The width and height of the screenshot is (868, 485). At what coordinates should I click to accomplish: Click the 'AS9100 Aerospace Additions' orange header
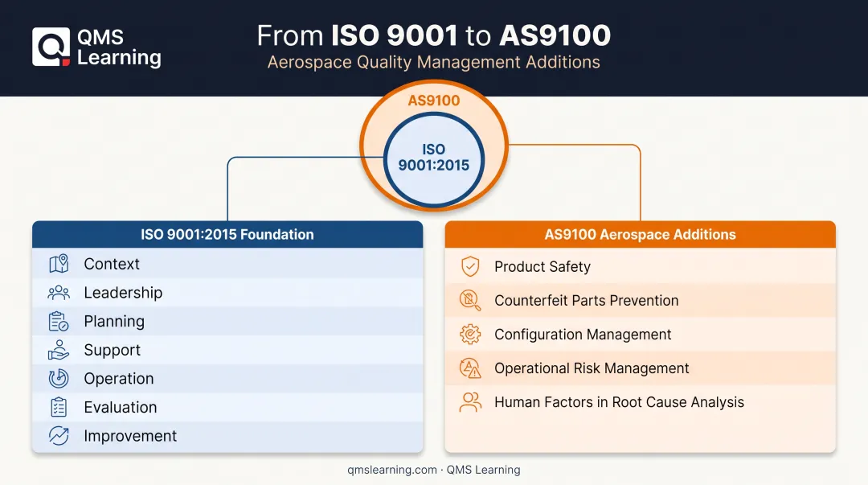641,235
